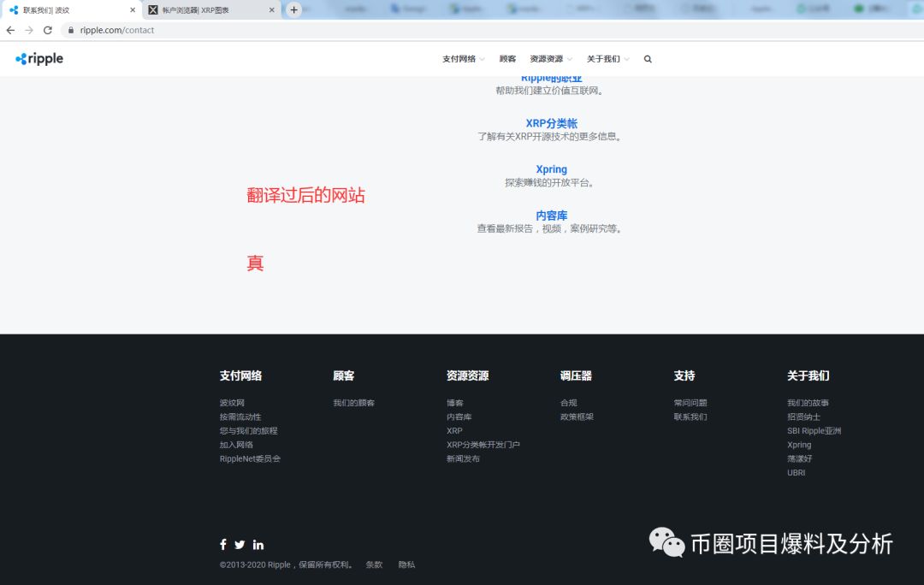Click the Ripple logo in header
This screenshot has height=585, width=924.
(39, 59)
